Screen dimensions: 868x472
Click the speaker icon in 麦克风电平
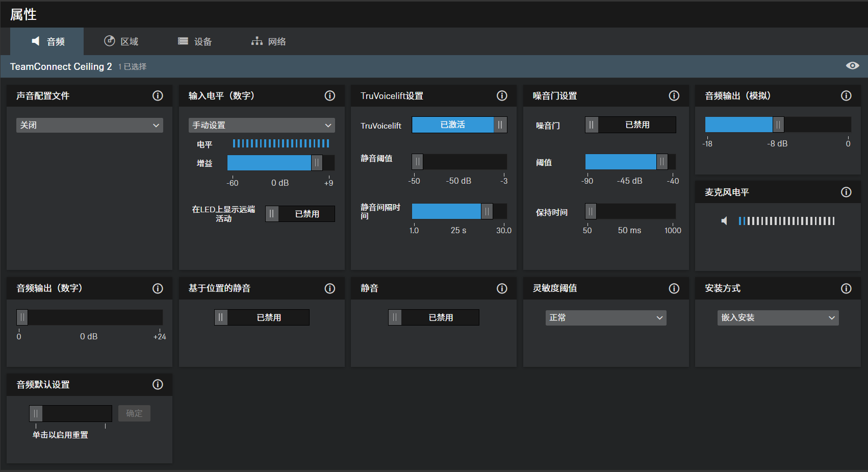coord(724,221)
